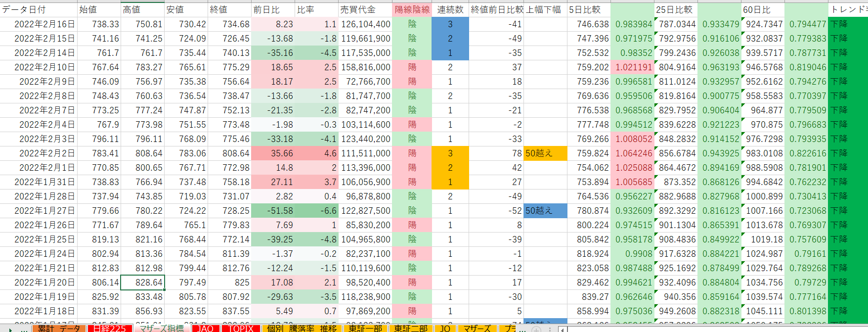Image resolution: width=868 pixels, height=332 pixels.
Task: Select the マザーズ指標 sheet tab
Action: (161, 329)
